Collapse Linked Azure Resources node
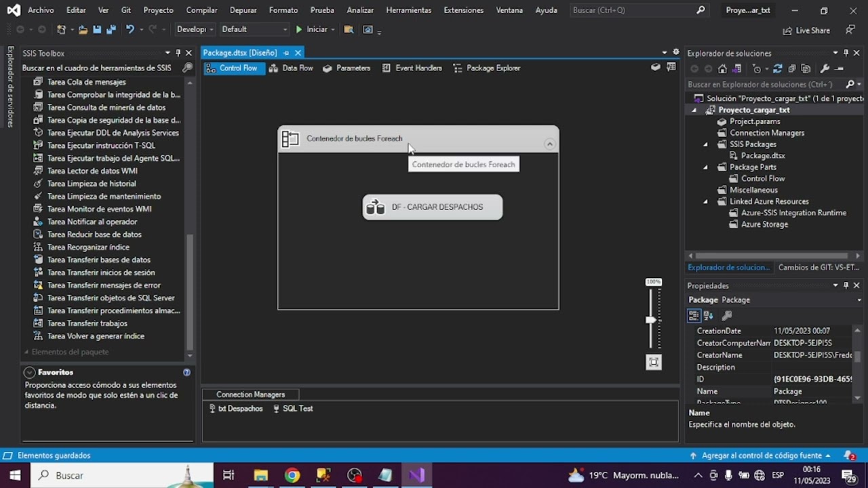Screen dimensions: 868x488 (x=705, y=201)
